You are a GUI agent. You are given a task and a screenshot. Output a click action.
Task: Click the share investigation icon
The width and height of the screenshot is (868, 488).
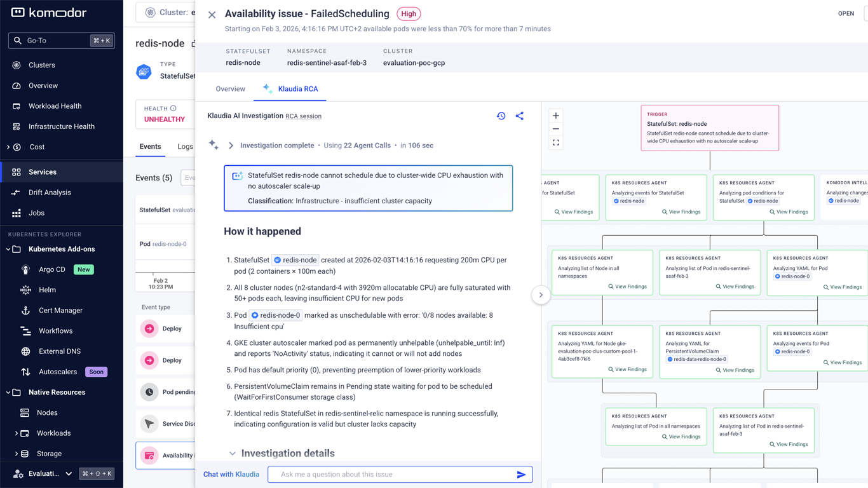(x=520, y=116)
